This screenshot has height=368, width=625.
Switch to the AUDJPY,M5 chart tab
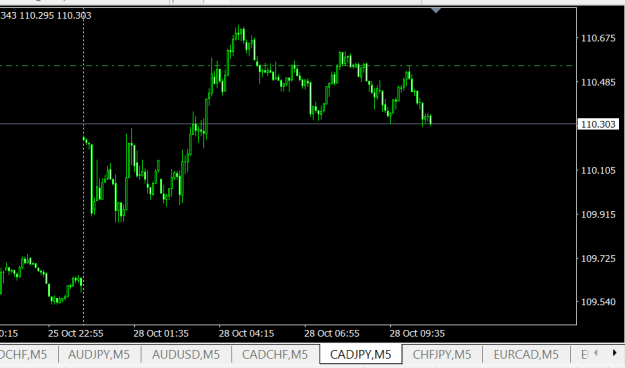point(99,354)
